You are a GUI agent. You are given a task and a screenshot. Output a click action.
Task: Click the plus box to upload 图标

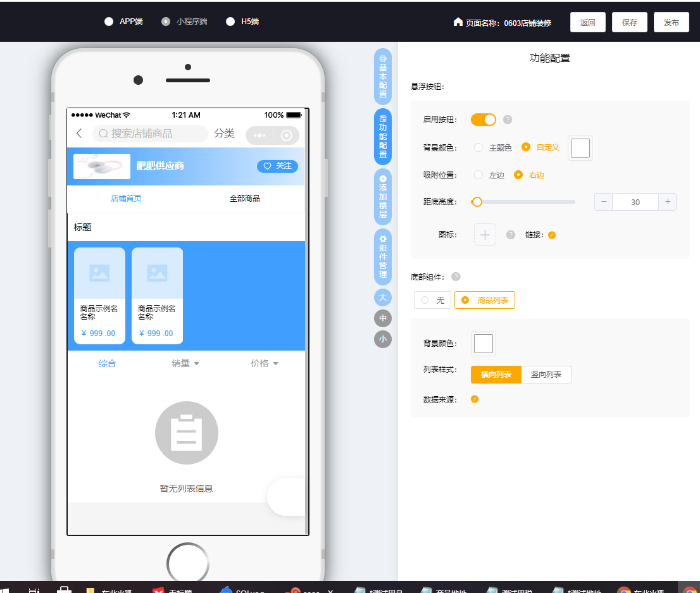tap(485, 234)
